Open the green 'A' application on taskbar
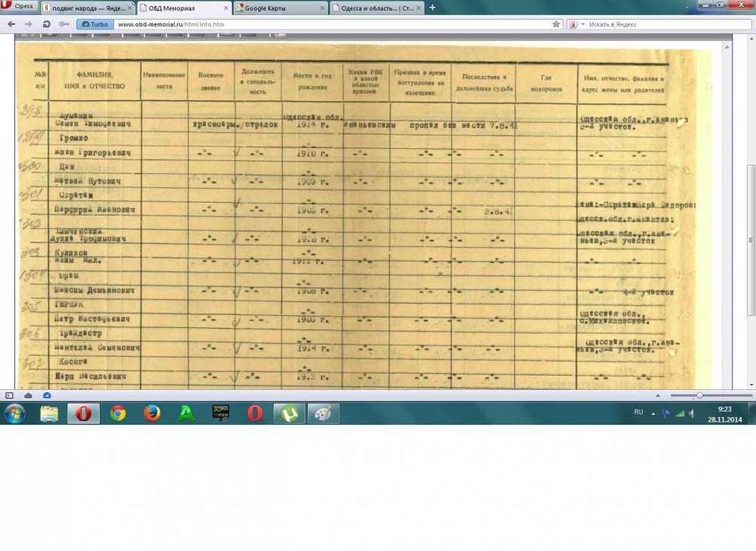756x551 pixels. pos(187,413)
